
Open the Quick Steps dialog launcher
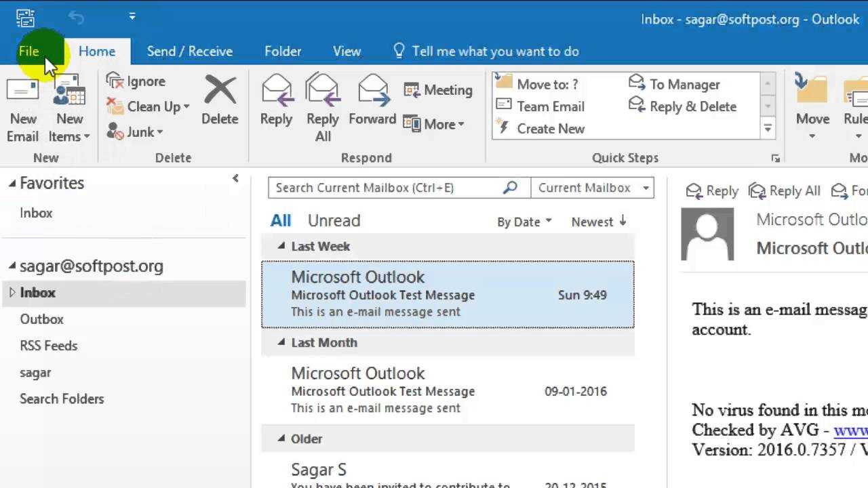pyautogui.click(x=775, y=159)
